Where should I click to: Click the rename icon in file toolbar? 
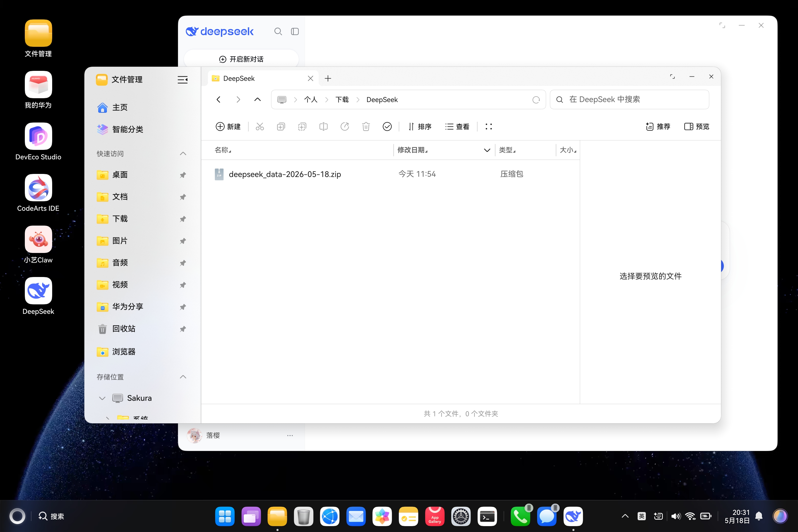point(323,127)
